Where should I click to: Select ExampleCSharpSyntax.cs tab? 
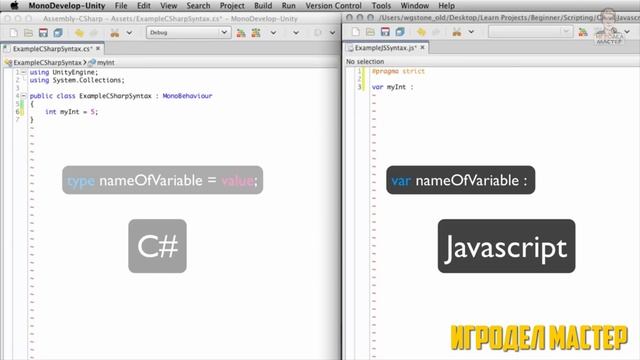[52, 49]
